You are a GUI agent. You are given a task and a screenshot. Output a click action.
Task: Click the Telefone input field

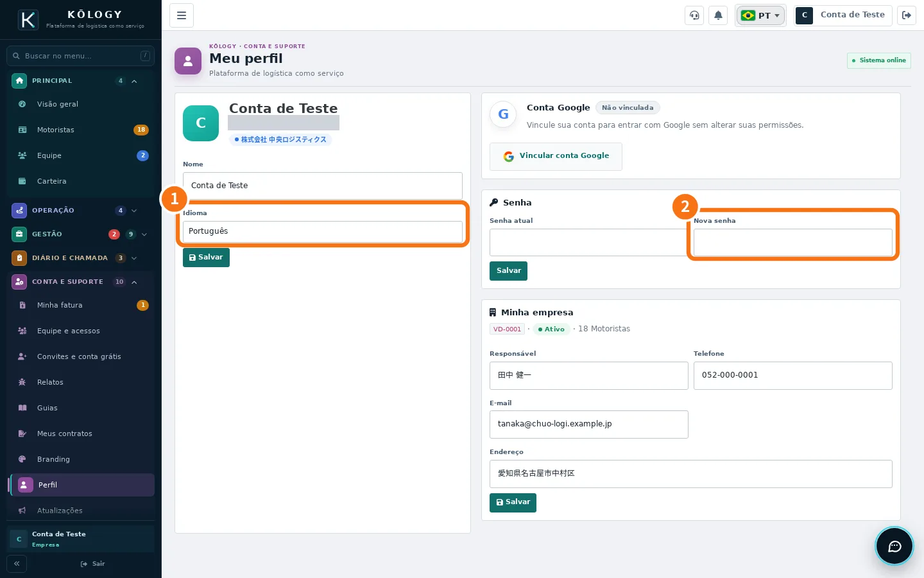click(793, 376)
